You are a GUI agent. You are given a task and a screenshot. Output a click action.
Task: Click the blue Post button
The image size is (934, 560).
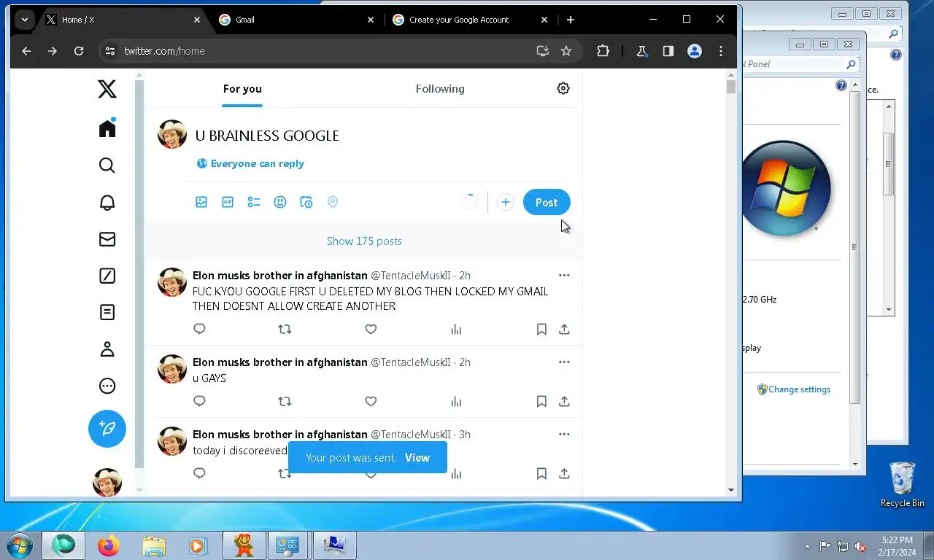tap(547, 202)
